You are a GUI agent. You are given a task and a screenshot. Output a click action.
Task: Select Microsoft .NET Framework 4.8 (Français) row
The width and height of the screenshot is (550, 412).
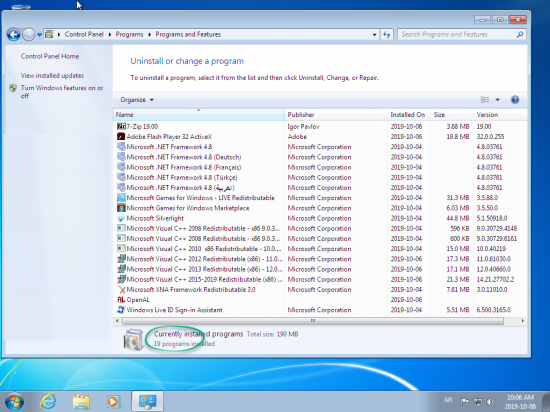pos(320,167)
